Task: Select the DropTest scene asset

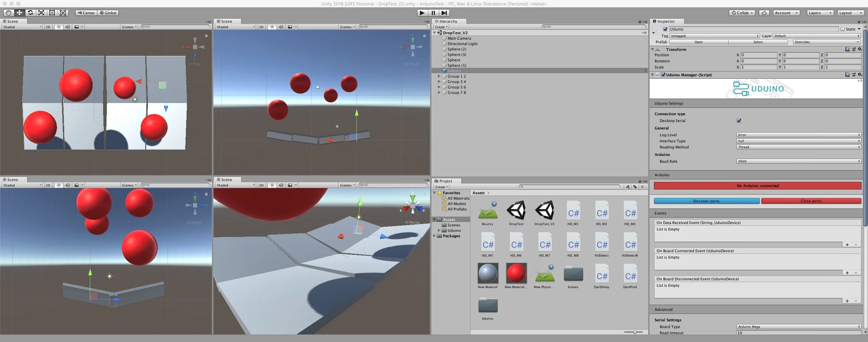Action: pos(516,214)
